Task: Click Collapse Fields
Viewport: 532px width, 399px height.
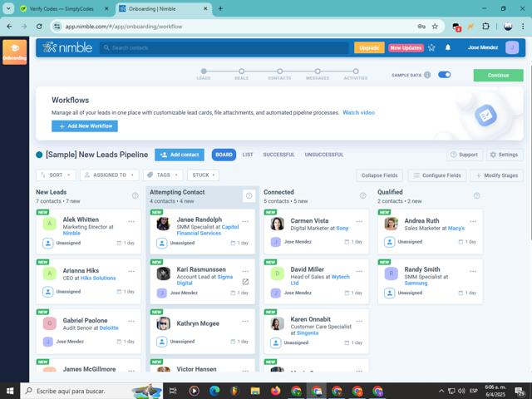Action: [x=379, y=175]
